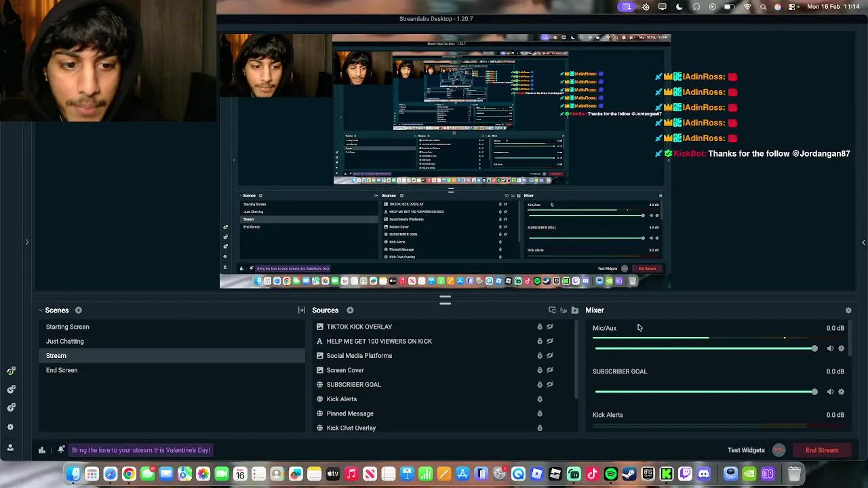This screenshot has height=488, width=868.
Task: Select the Just Chatting scene
Action: (x=172, y=341)
